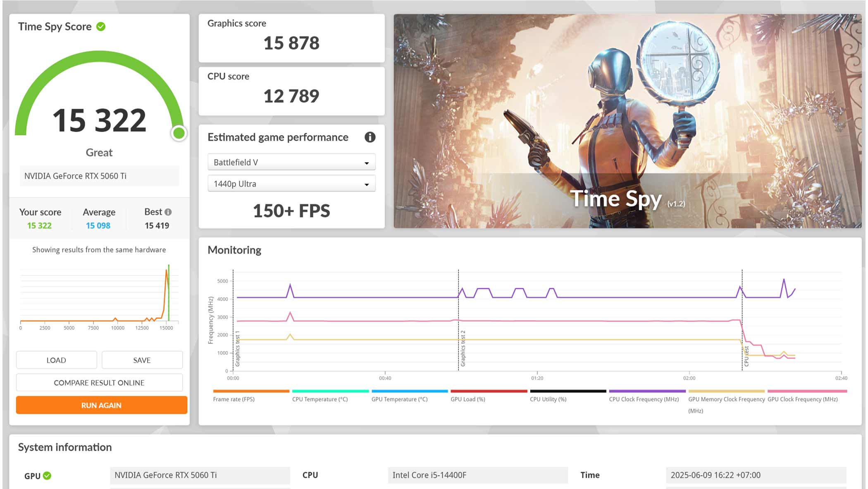Image resolution: width=868 pixels, height=489 pixels.
Task: Click the Graphics score value 15 878
Action: pyautogui.click(x=291, y=43)
